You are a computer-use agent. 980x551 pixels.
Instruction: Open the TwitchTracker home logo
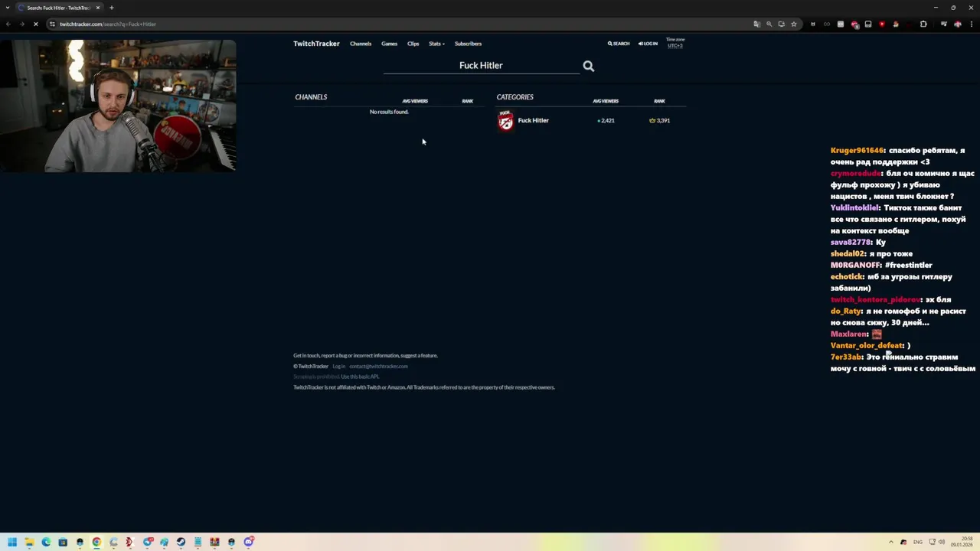click(x=316, y=44)
